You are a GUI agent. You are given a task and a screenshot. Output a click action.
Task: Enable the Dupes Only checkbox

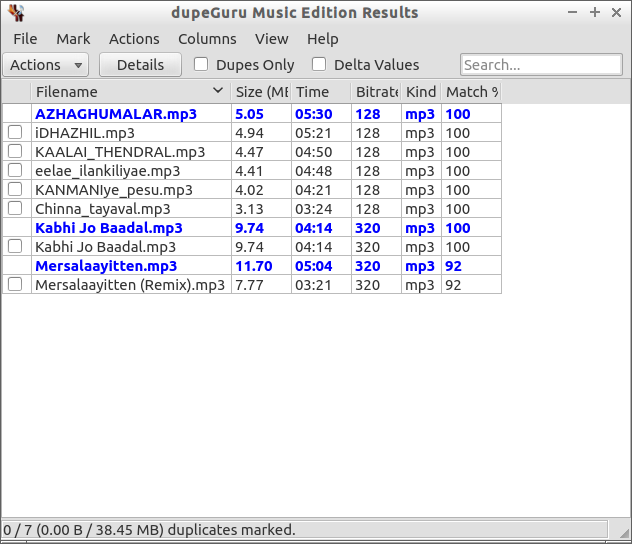[201, 64]
